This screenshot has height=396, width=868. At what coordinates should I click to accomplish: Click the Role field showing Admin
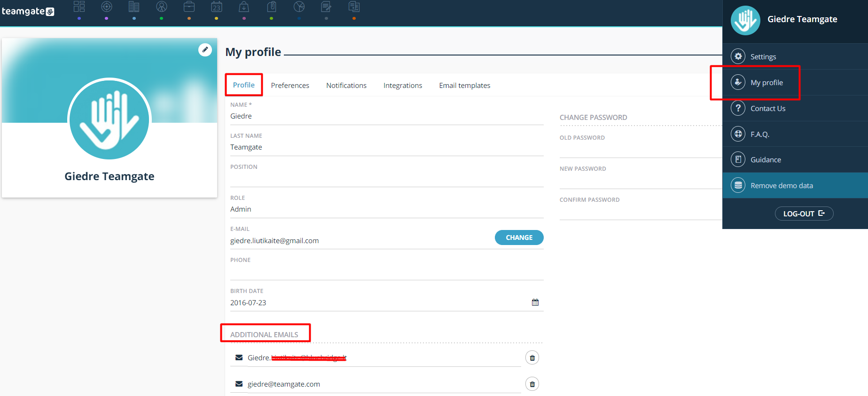(387, 209)
